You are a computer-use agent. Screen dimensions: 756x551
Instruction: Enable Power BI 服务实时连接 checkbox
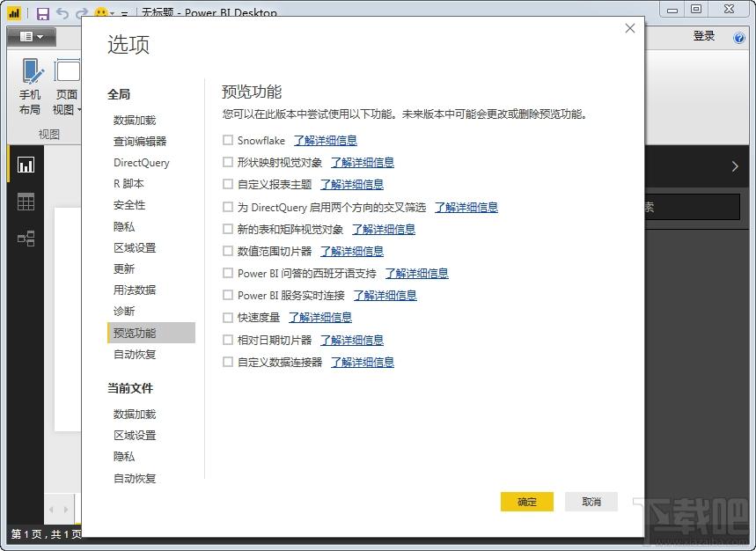click(x=228, y=295)
